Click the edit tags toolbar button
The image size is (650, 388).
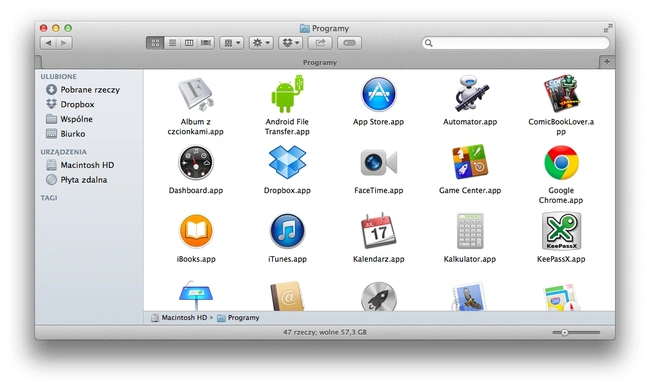(349, 43)
